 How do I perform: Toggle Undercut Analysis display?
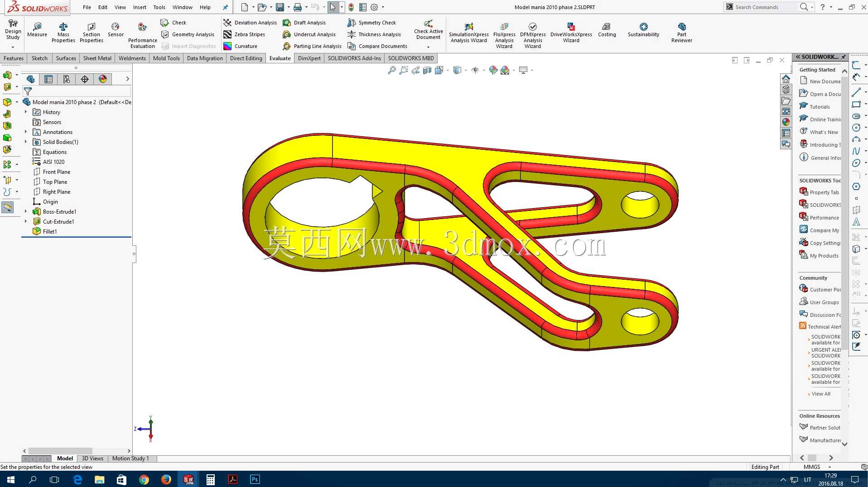[309, 34]
